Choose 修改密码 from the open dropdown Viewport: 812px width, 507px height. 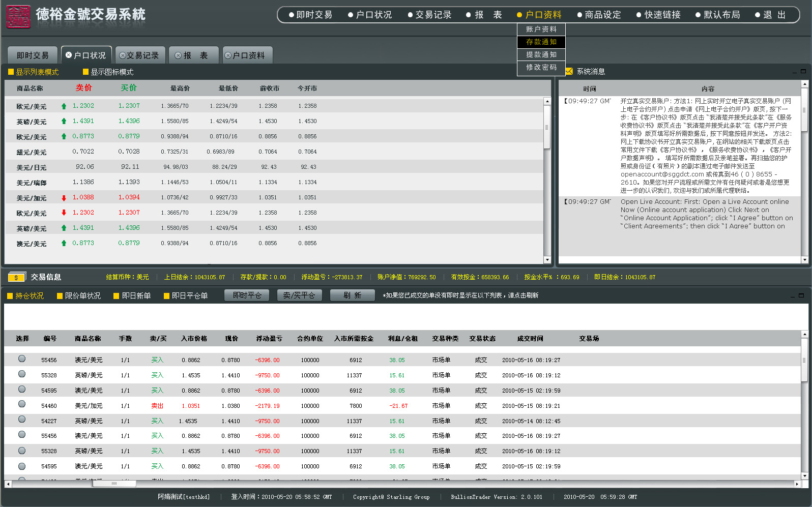coord(541,67)
